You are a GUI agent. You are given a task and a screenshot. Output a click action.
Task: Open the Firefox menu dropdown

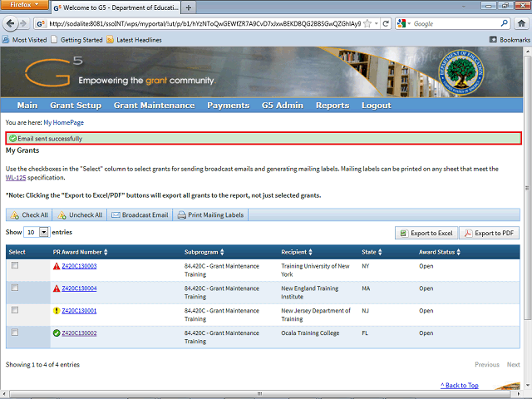click(24, 5)
